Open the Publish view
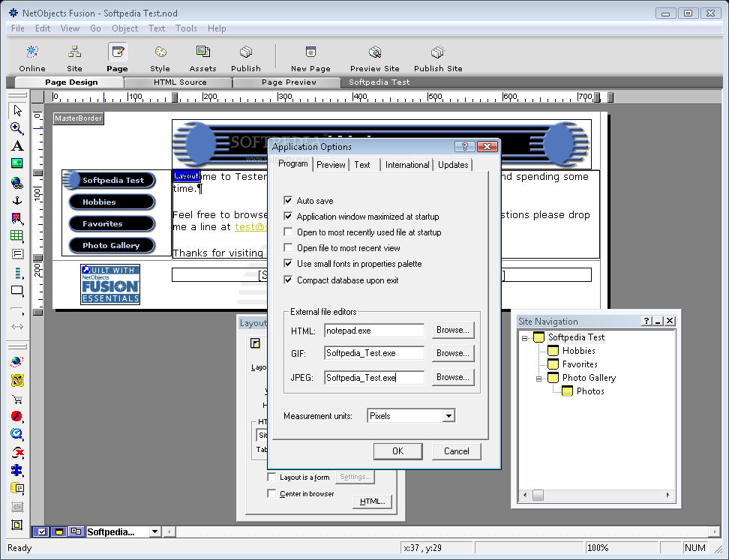Image resolution: width=729 pixels, height=560 pixels. pos(246,58)
